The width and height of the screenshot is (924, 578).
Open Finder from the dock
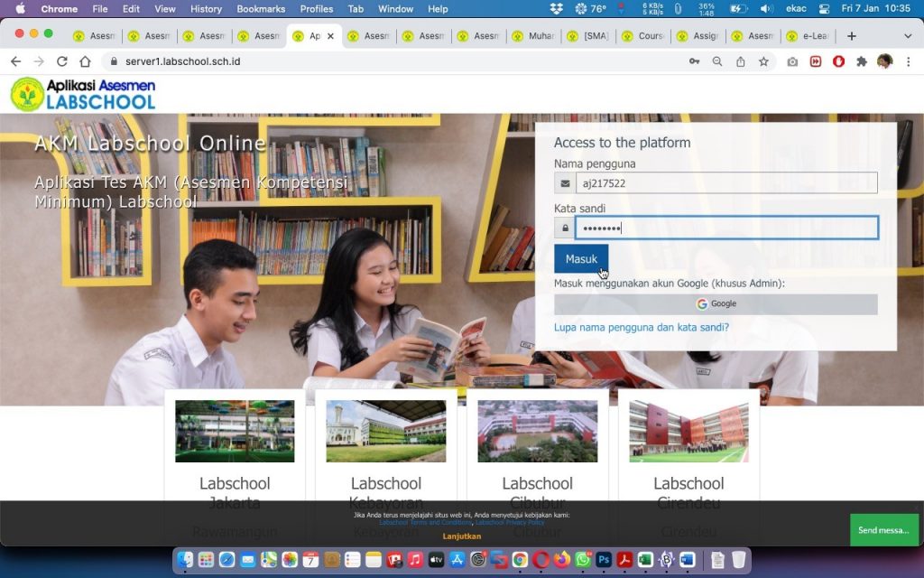coord(185,560)
